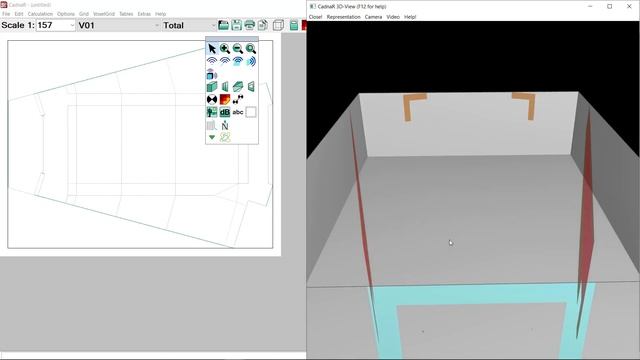
Task: Select the green person symbol tool
Action: [x=212, y=112]
